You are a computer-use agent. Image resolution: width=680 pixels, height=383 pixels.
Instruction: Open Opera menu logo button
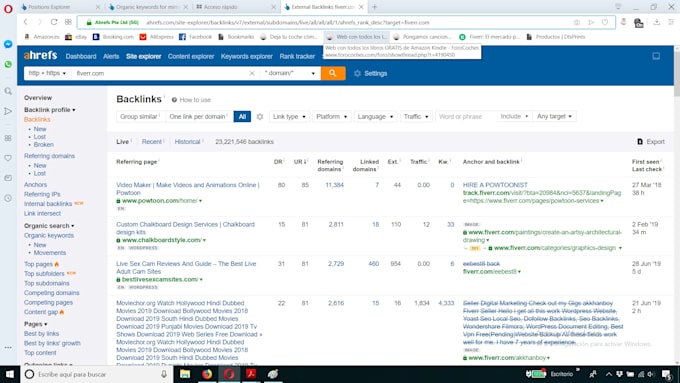(x=8, y=8)
